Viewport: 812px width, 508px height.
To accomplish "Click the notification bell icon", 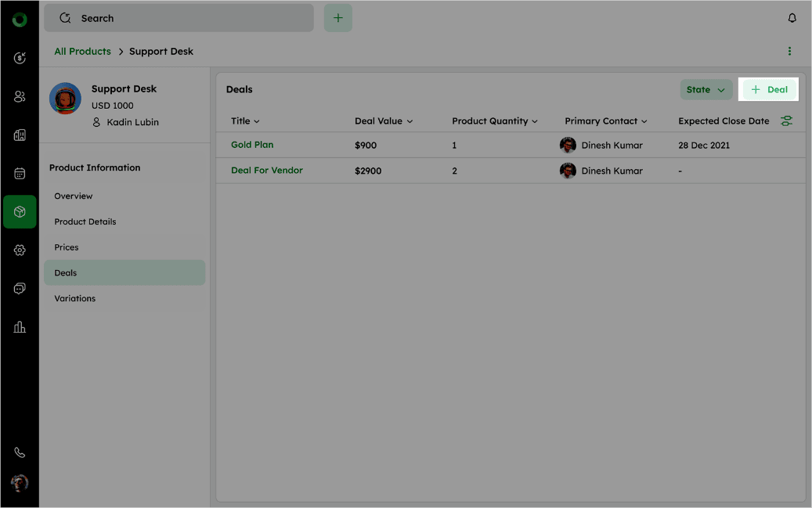I will coord(792,18).
